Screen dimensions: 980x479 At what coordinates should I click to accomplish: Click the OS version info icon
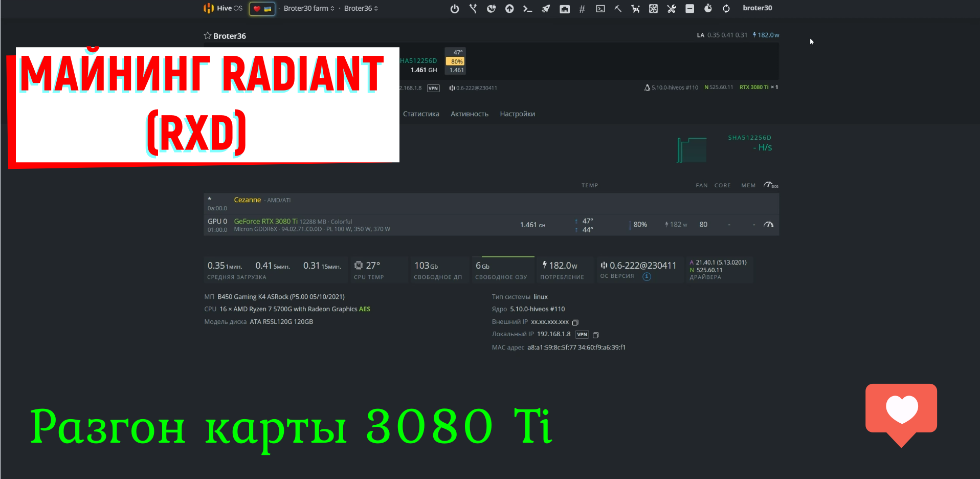click(x=647, y=277)
